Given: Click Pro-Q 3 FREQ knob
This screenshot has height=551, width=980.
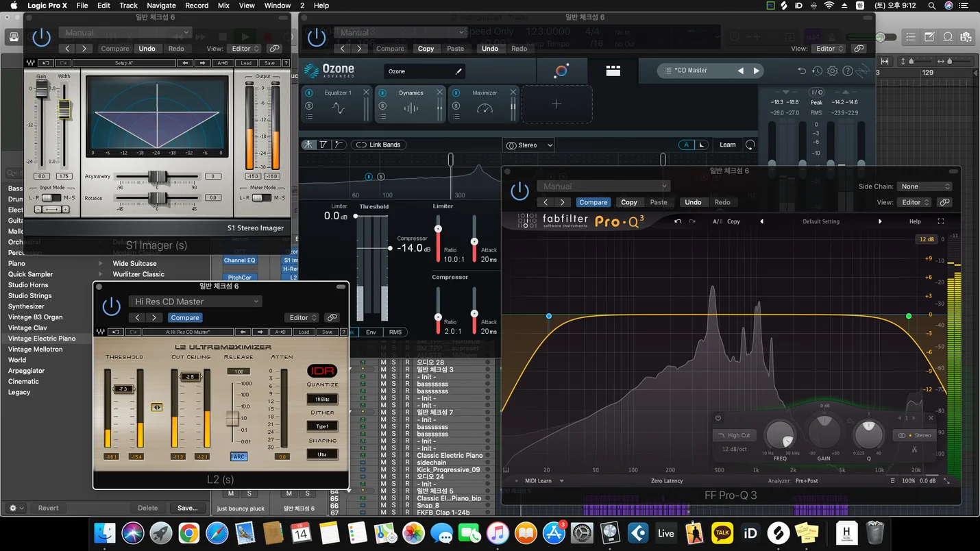Looking at the screenshot, I should click(x=779, y=434).
